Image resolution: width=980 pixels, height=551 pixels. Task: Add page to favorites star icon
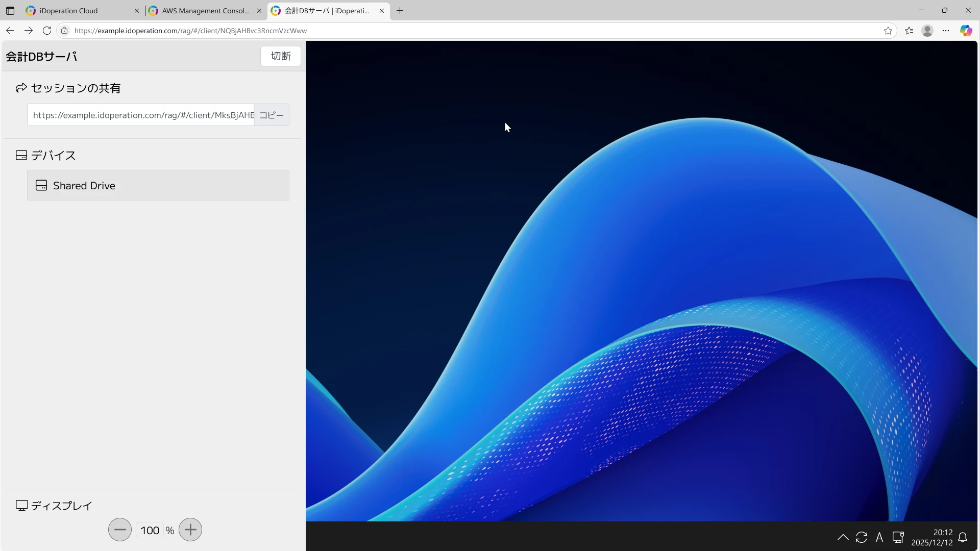coord(888,31)
